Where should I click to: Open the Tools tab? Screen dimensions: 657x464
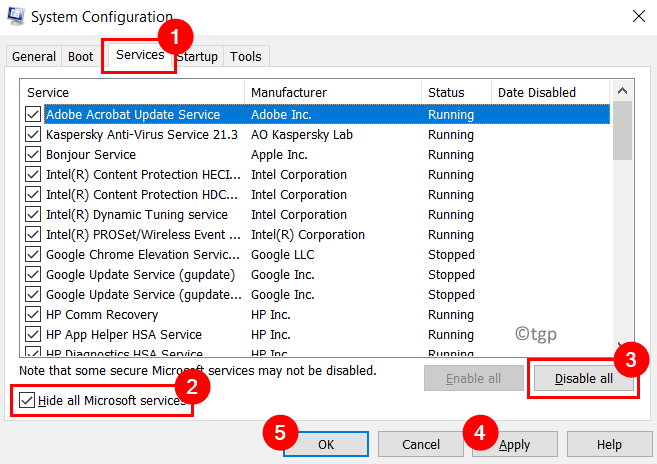point(246,56)
